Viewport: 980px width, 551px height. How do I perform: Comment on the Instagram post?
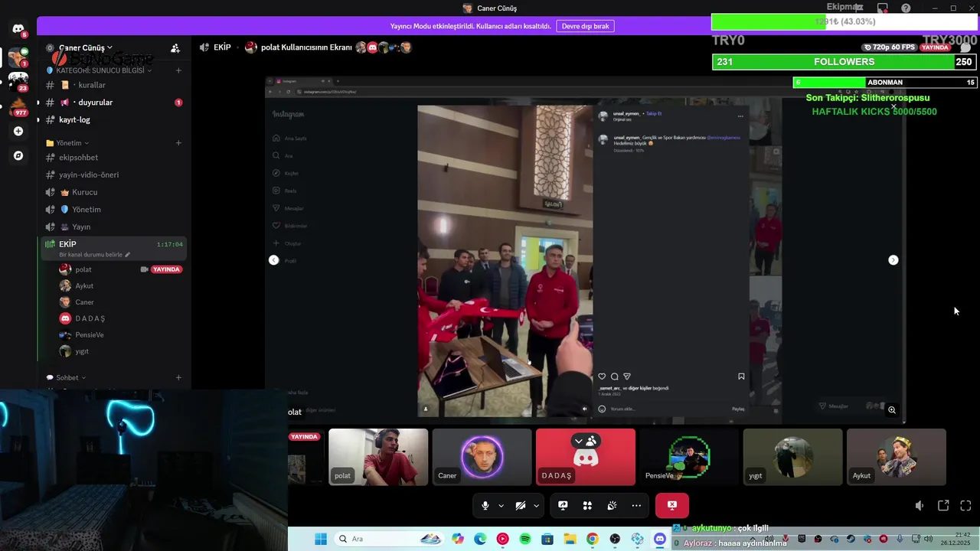click(x=614, y=377)
